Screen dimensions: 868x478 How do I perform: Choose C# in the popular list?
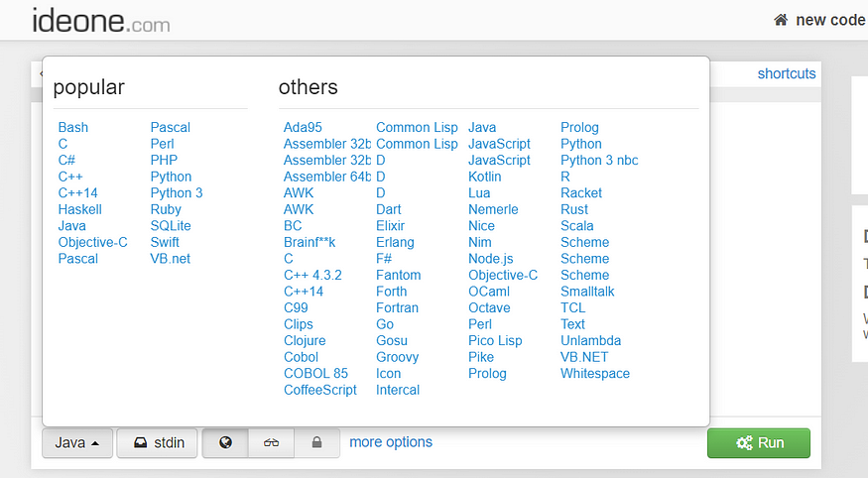pyautogui.click(x=66, y=160)
